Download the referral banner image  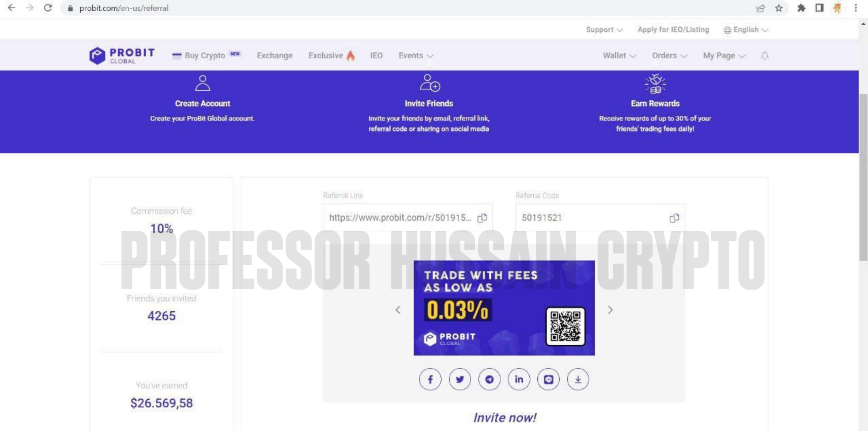tap(578, 379)
